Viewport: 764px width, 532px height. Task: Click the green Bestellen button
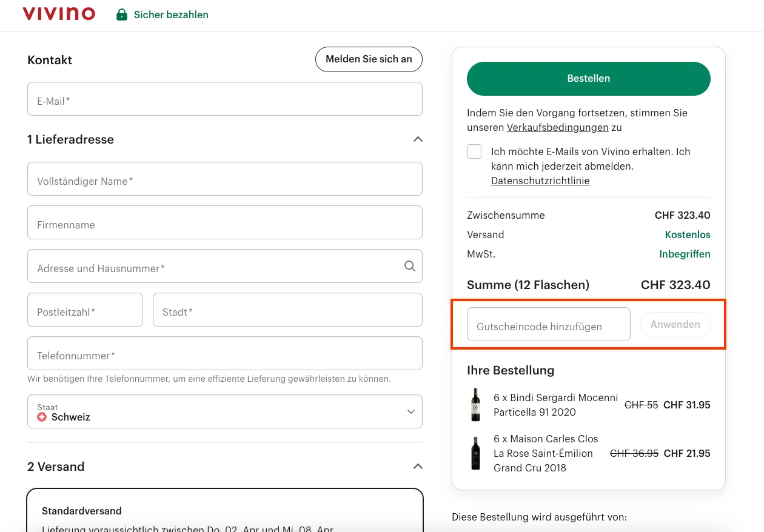(589, 79)
